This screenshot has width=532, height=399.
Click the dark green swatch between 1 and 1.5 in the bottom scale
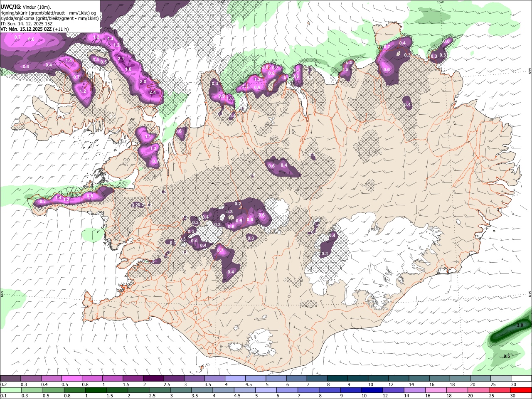(x=95, y=390)
